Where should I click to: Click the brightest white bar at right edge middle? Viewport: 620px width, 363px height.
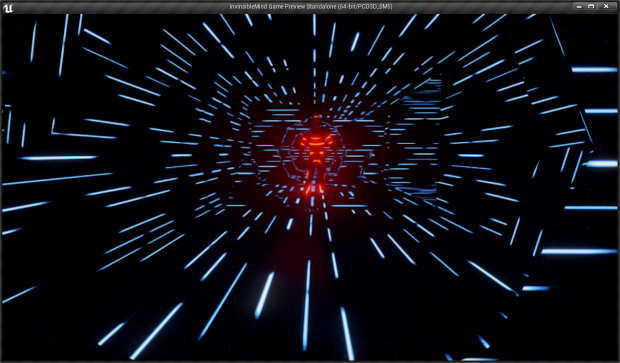601,164
